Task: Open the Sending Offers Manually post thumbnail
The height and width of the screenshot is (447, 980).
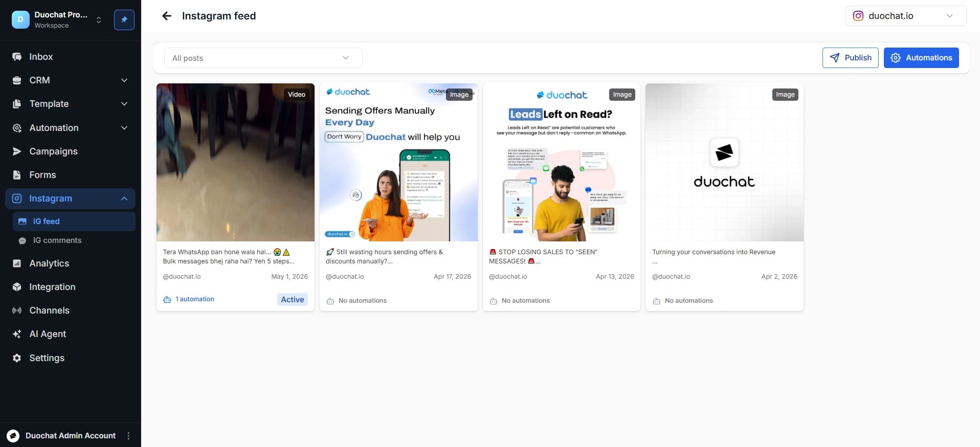Action: 398,162
